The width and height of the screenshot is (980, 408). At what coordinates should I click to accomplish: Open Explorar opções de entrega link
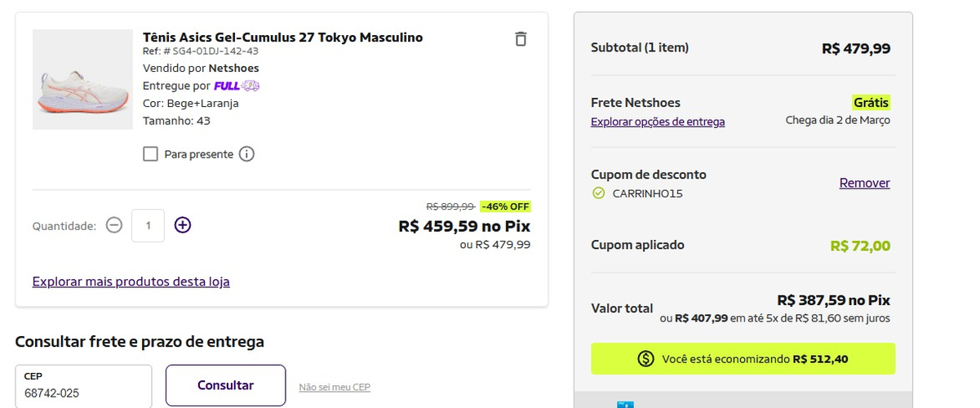658,122
